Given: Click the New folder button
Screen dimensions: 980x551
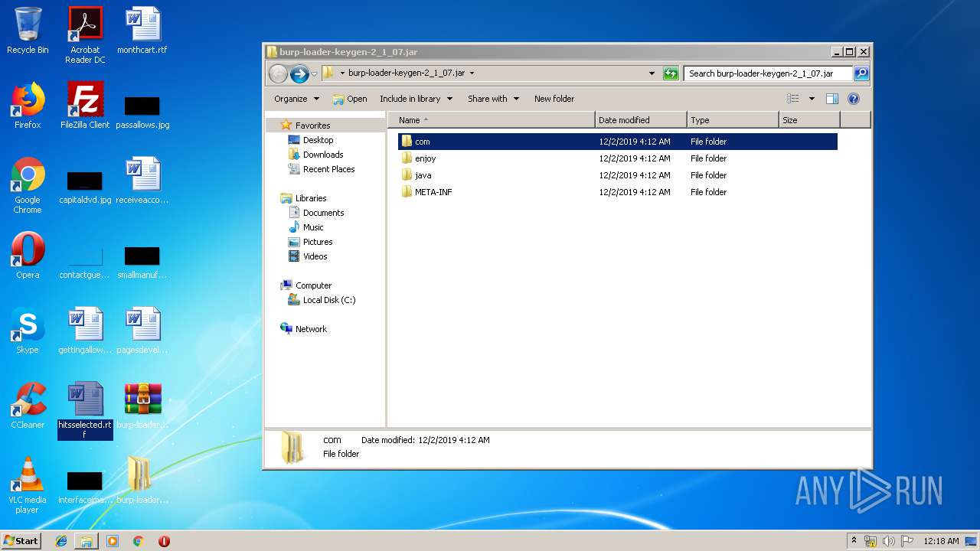Looking at the screenshot, I should pyautogui.click(x=554, y=99).
